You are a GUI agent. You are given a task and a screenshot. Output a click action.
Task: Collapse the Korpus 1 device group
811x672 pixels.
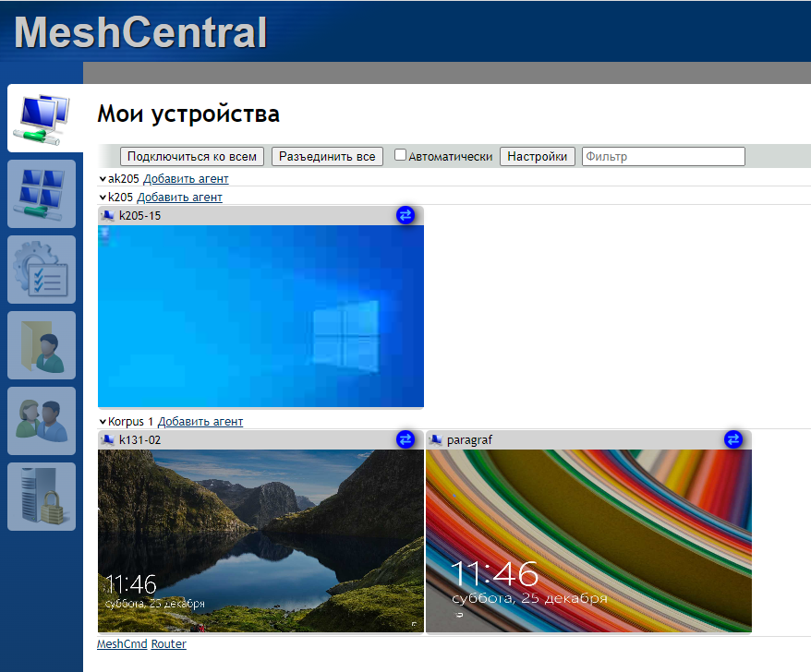tap(103, 422)
